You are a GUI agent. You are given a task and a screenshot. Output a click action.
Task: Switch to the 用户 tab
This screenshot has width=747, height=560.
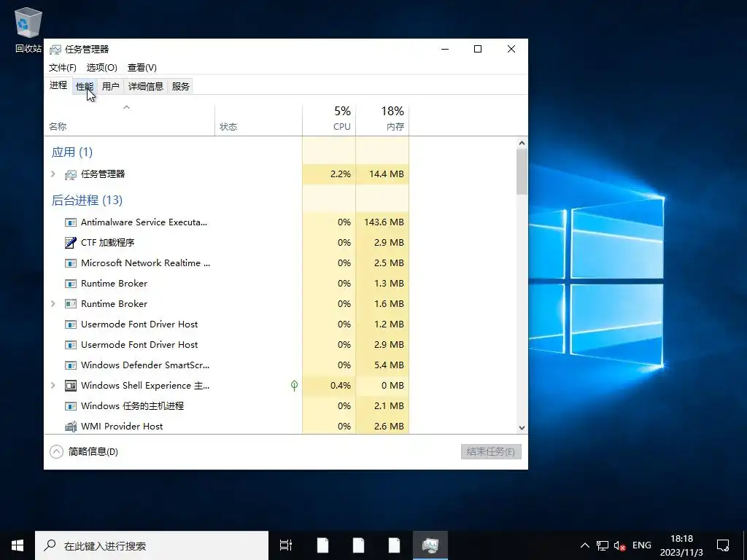[111, 86]
